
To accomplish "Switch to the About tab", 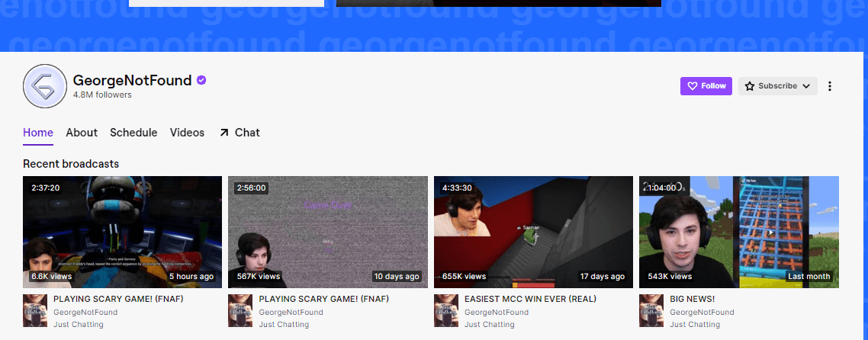I will coord(82,133).
